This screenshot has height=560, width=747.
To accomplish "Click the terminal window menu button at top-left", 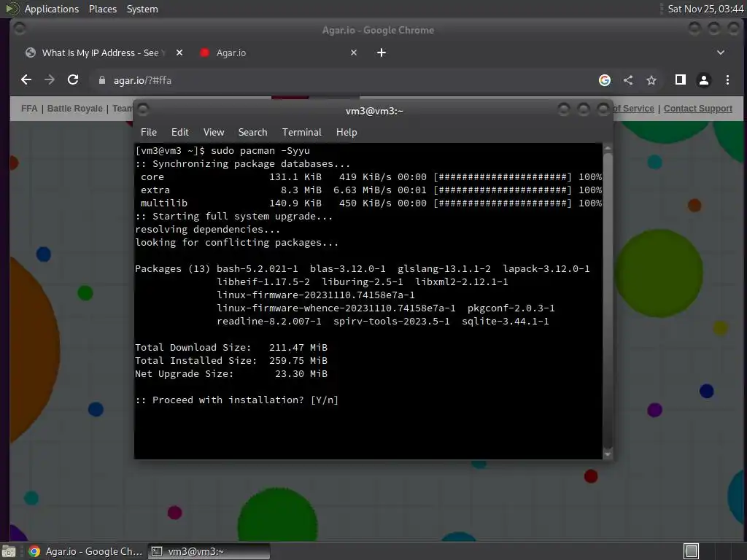I will (x=143, y=110).
